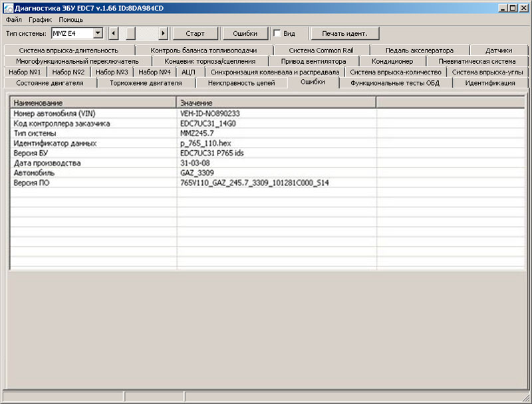Select the Педаль акселератора tab

[419, 50]
